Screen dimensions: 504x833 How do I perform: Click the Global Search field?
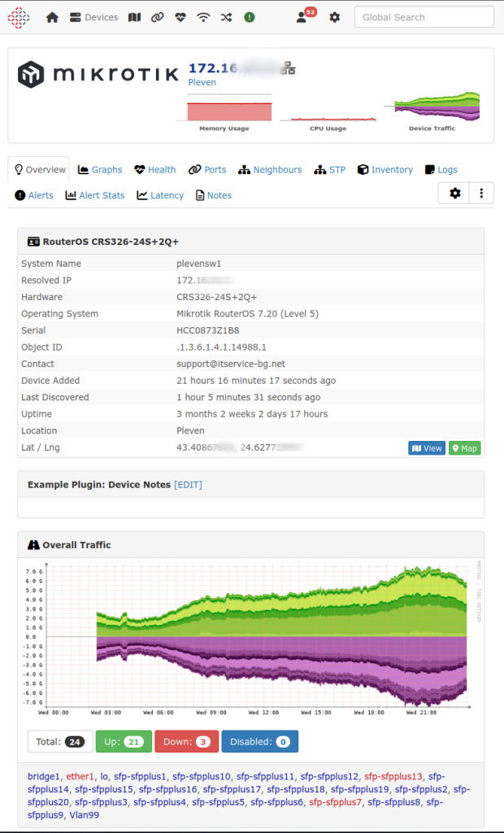pyautogui.click(x=424, y=17)
